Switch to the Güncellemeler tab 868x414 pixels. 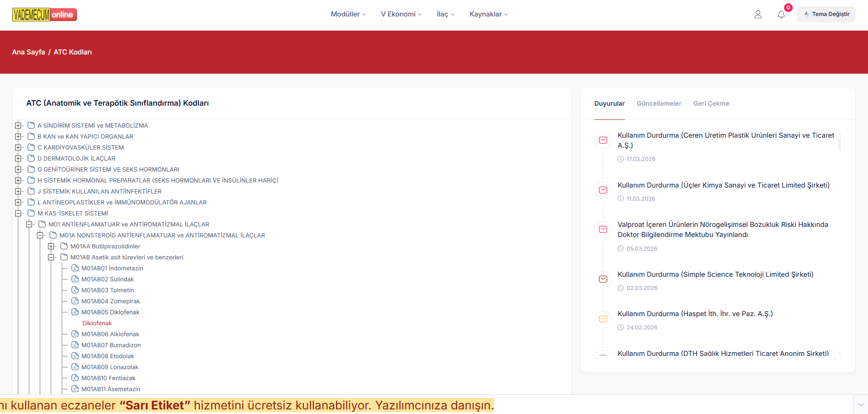coord(659,103)
